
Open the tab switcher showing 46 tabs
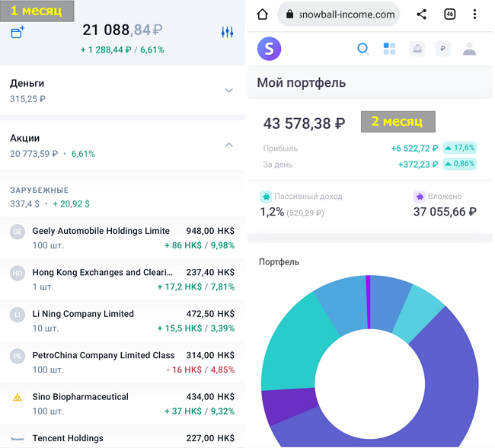click(449, 14)
